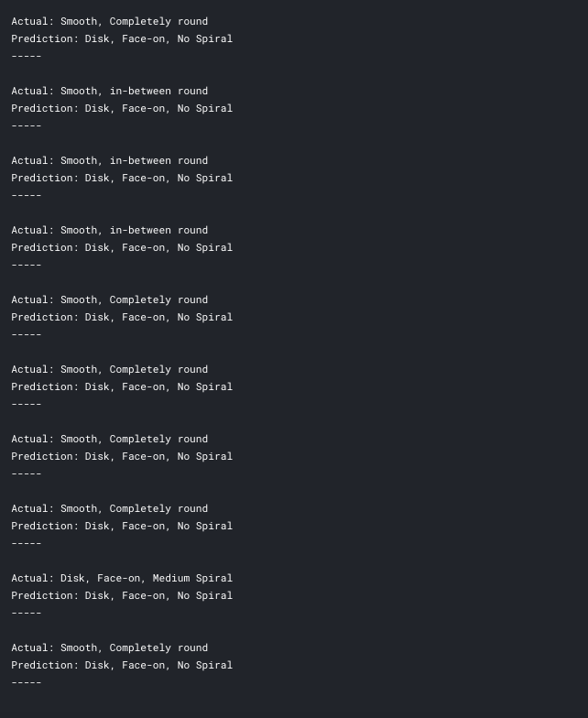This screenshot has width=588, height=718.
Task: Click the fifth entry's Actual line
Action: (109, 299)
